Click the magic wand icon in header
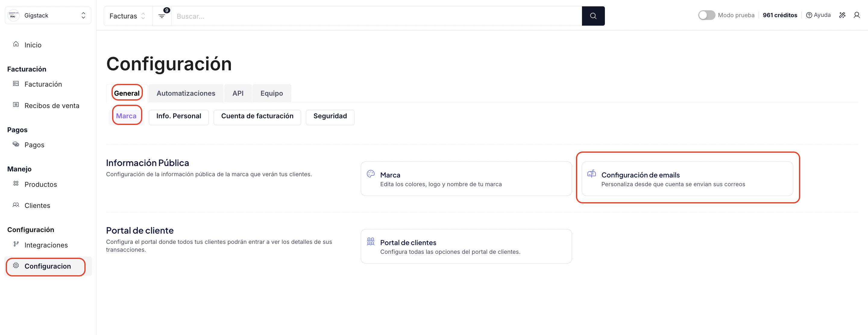868x335 pixels. [842, 15]
